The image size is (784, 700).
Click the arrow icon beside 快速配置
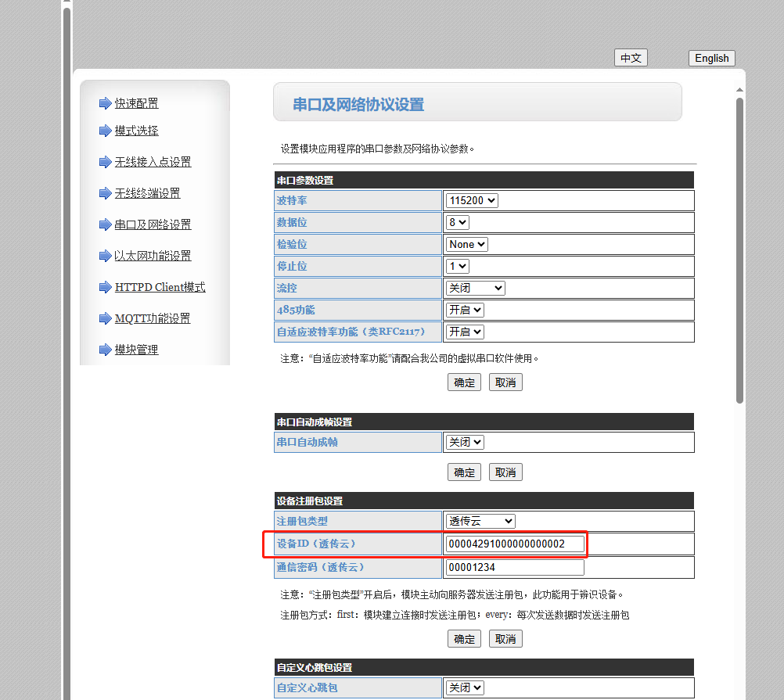[x=105, y=103]
